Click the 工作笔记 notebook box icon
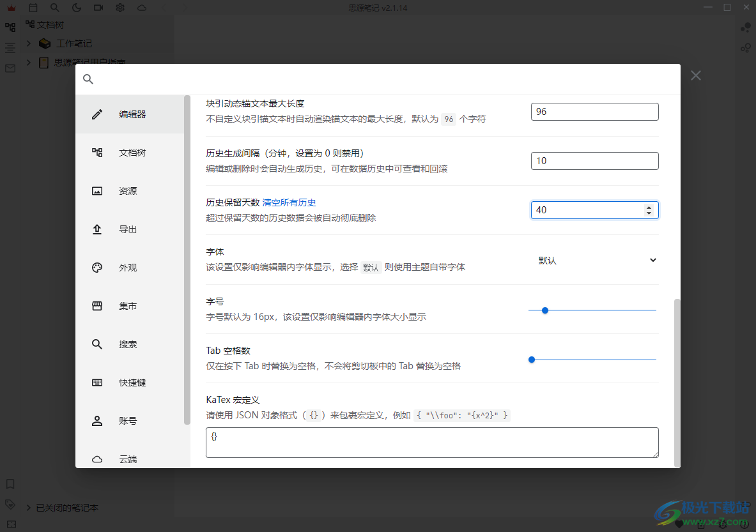756x532 pixels. coord(45,43)
